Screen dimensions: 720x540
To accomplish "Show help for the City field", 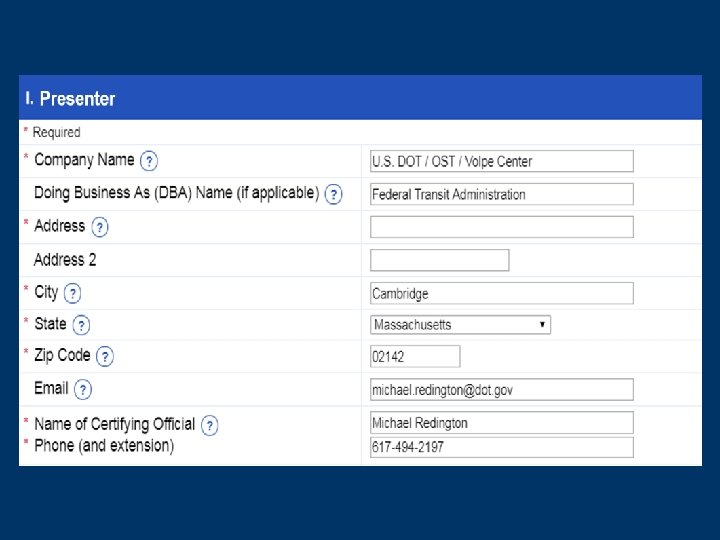I will click(72, 293).
